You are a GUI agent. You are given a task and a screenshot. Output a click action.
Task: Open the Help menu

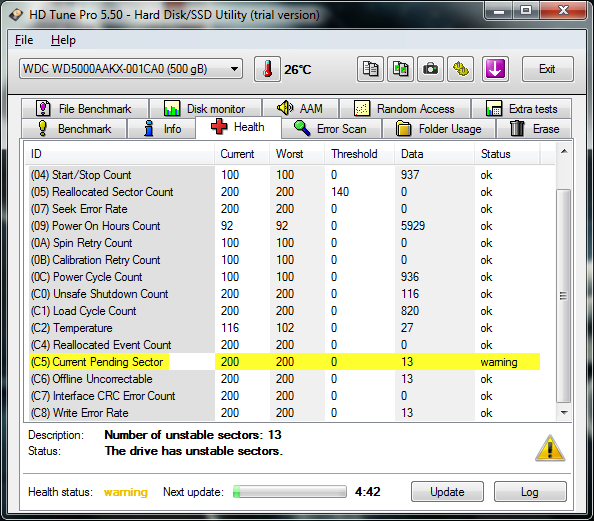(x=63, y=40)
